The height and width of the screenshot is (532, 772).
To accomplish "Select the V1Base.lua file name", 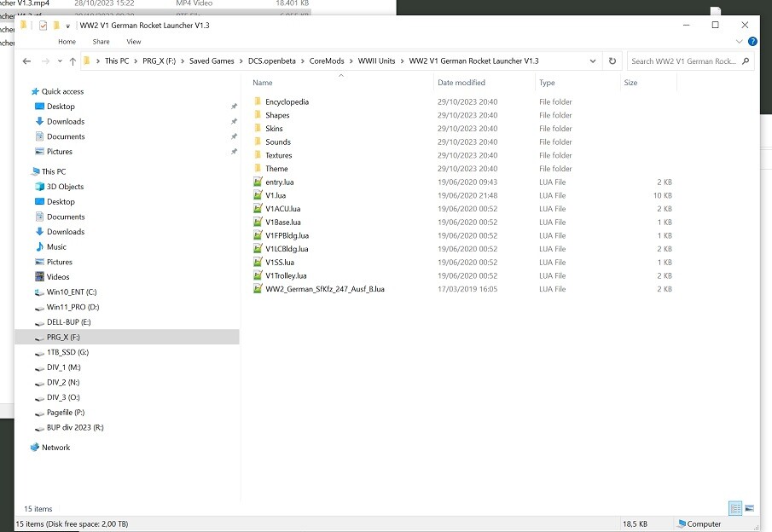I will click(x=283, y=222).
